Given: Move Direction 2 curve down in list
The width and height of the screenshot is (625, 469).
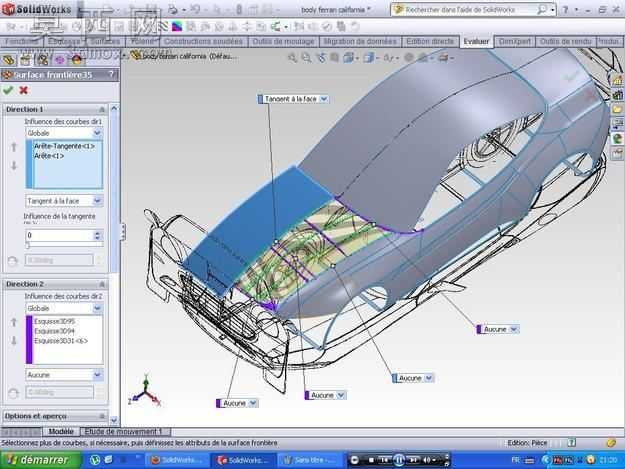Looking at the screenshot, I should (x=14, y=340).
